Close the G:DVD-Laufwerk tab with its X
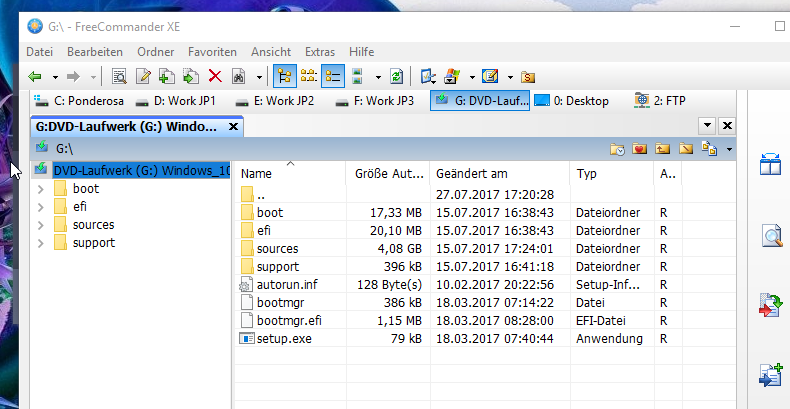The width and height of the screenshot is (790, 409). [233, 126]
